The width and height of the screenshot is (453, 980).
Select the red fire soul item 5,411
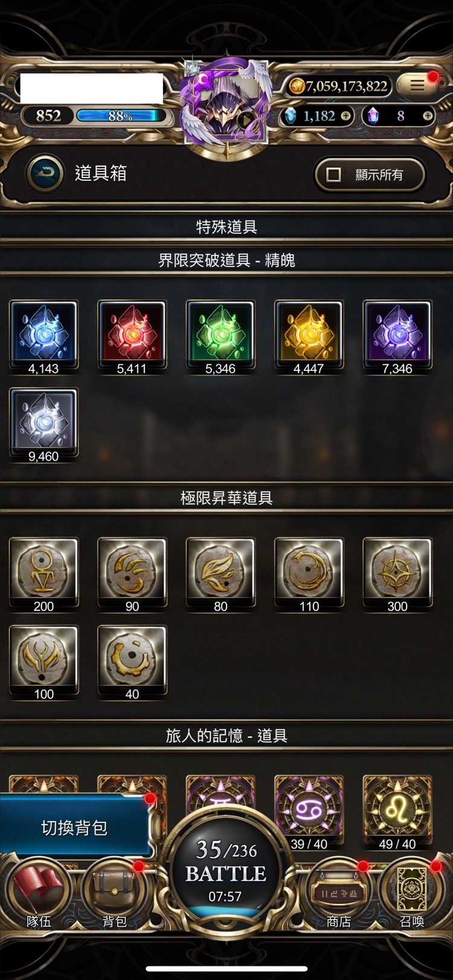pos(132,337)
